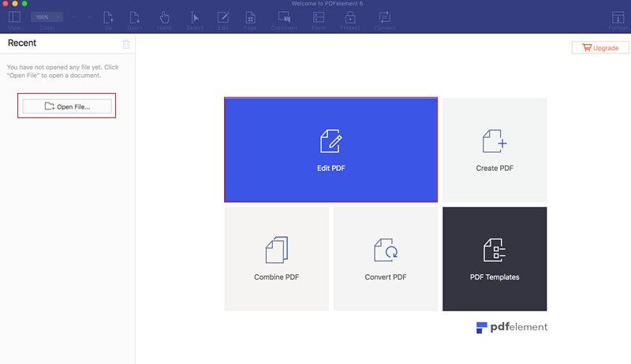
Task: Click the red close window button
Action: (6, 3)
